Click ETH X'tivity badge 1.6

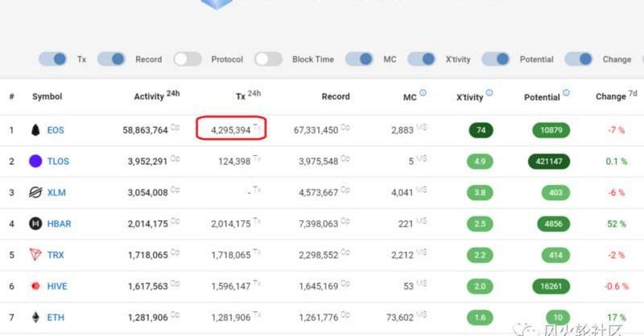point(480,318)
